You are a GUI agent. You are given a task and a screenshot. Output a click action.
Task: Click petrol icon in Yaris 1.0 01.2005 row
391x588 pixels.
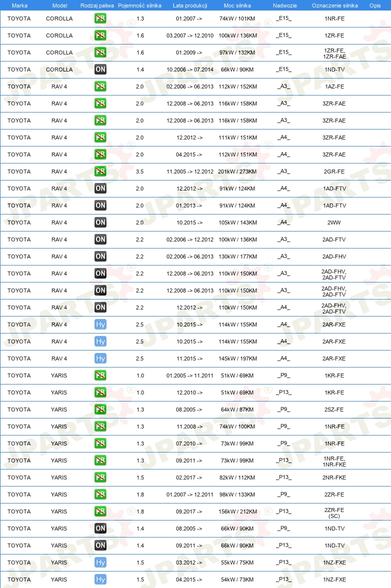(100, 375)
